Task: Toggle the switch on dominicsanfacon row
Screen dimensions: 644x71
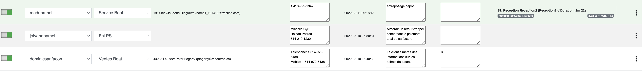Action: (6, 58)
